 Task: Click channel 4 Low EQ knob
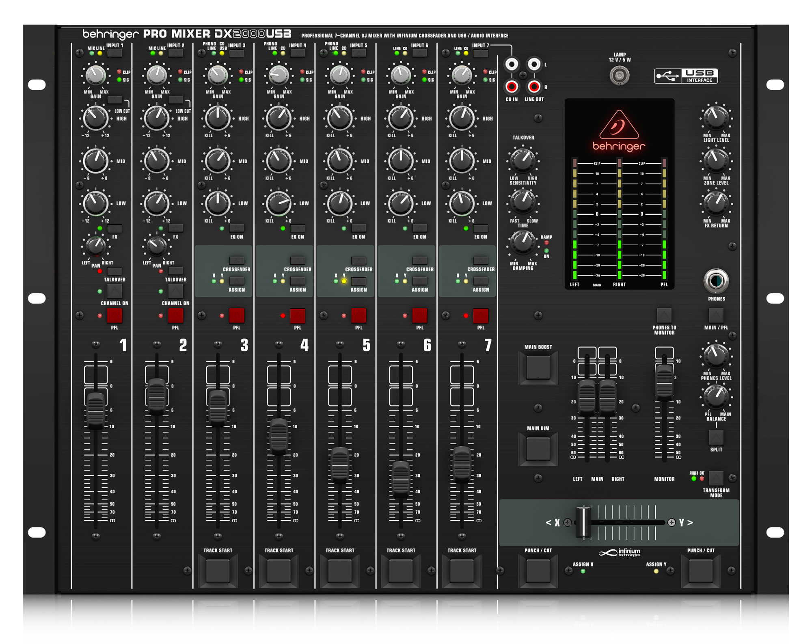point(279,203)
